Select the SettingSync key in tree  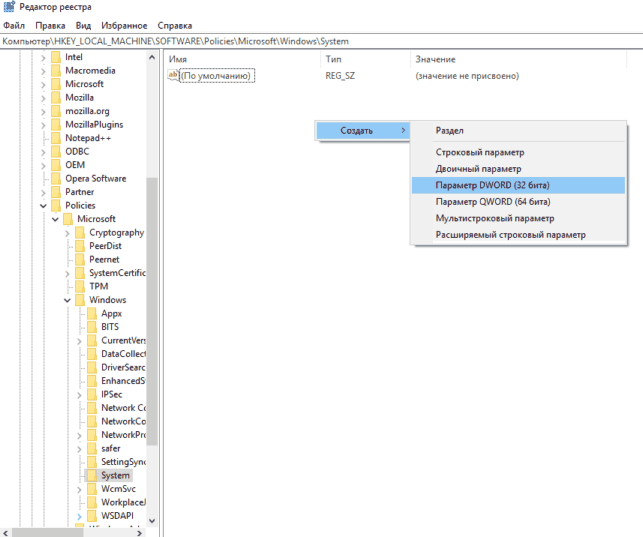tap(123, 462)
